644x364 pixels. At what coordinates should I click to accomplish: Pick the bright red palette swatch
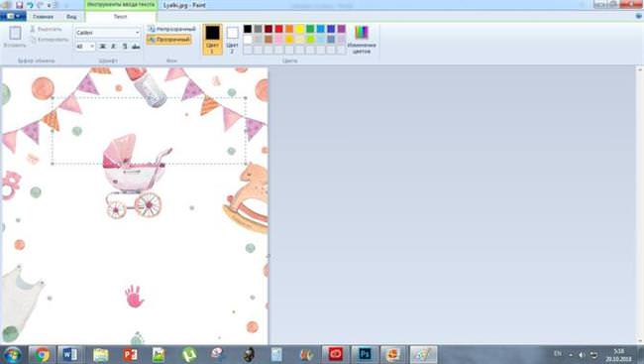[278, 29]
